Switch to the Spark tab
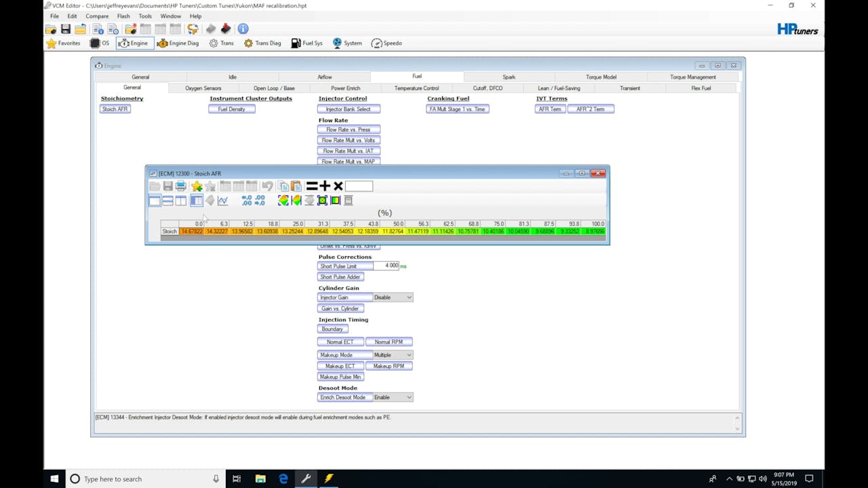This screenshot has height=488, width=868. (x=509, y=77)
